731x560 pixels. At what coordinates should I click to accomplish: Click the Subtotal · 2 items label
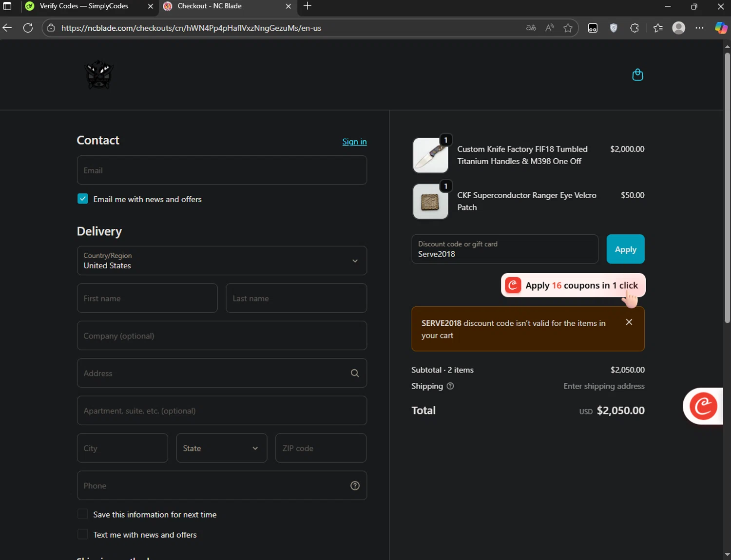[442, 370]
